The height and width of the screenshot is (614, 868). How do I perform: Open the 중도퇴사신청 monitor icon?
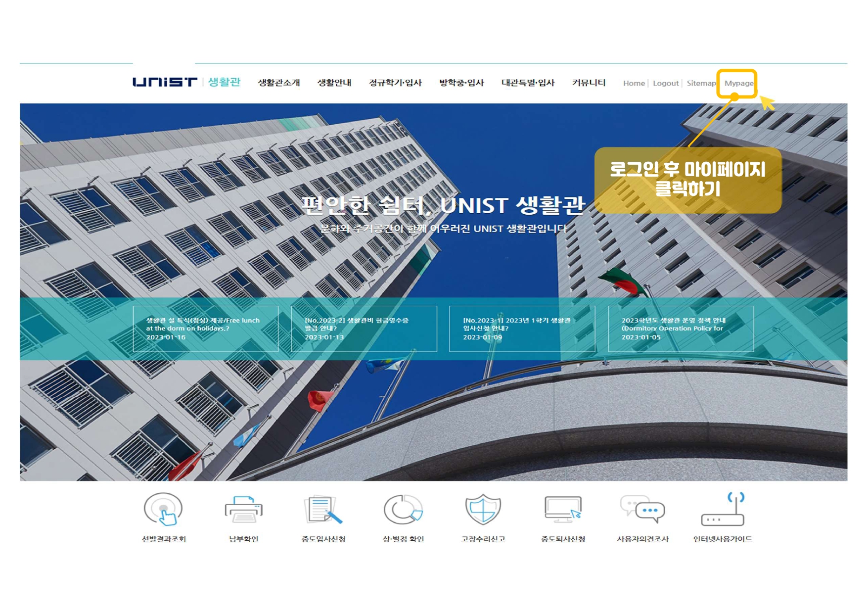click(563, 510)
